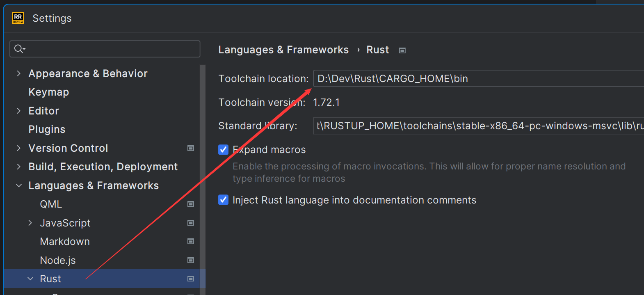Click the Toolchain location label
Image resolution: width=644 pixels, height=295 pixels.
tap(263, 78)
